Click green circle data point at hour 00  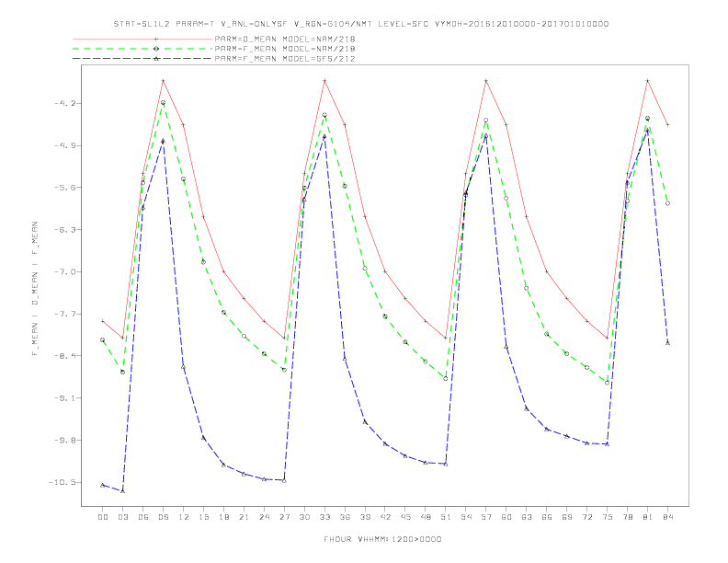click(x=103, y=340)
